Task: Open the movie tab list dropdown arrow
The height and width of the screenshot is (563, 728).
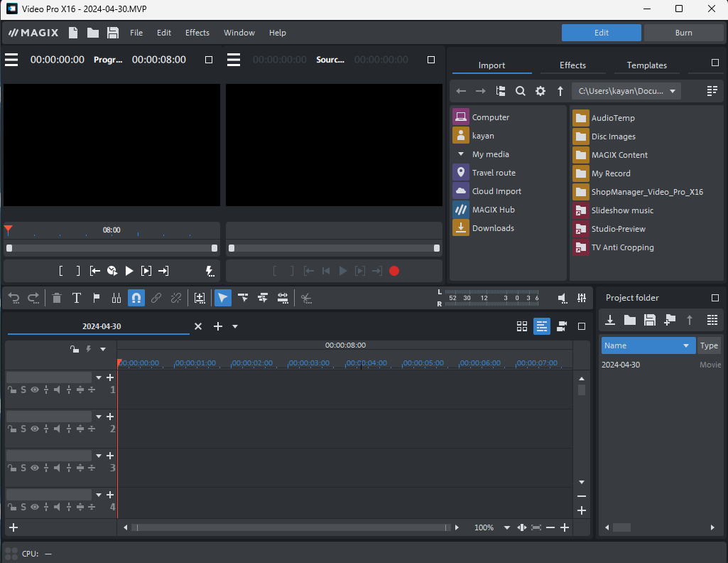Action: tap(235, 326)
